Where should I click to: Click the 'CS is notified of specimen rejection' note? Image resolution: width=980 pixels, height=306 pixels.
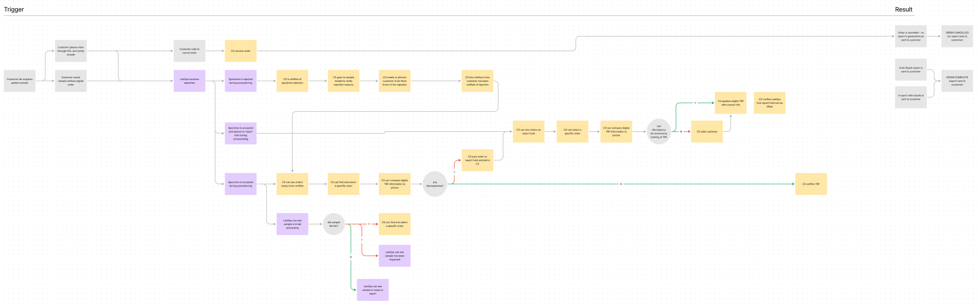tap(292, 81)
